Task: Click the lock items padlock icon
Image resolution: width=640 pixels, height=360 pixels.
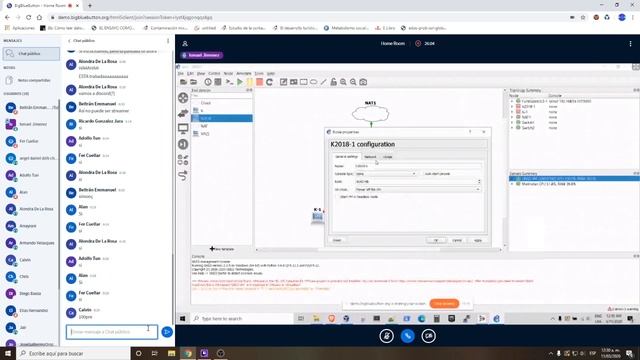Action: pyautogui.click(x=333, y=82)
